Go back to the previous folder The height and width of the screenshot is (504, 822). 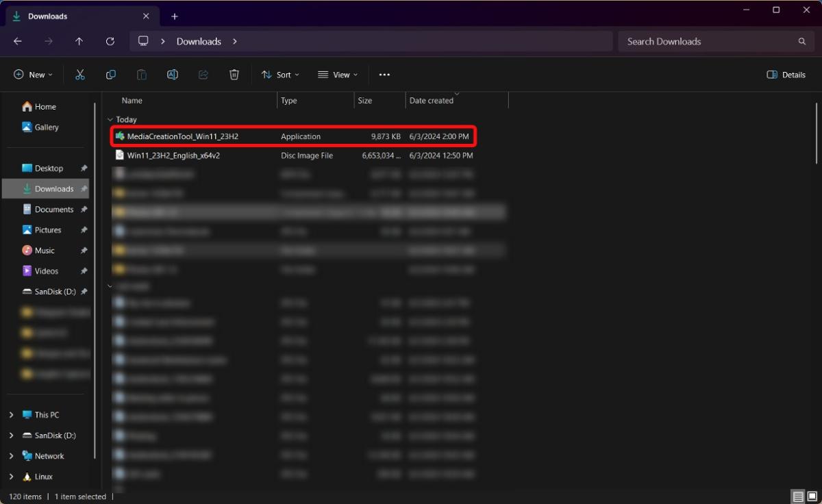[x=17, y=41]
